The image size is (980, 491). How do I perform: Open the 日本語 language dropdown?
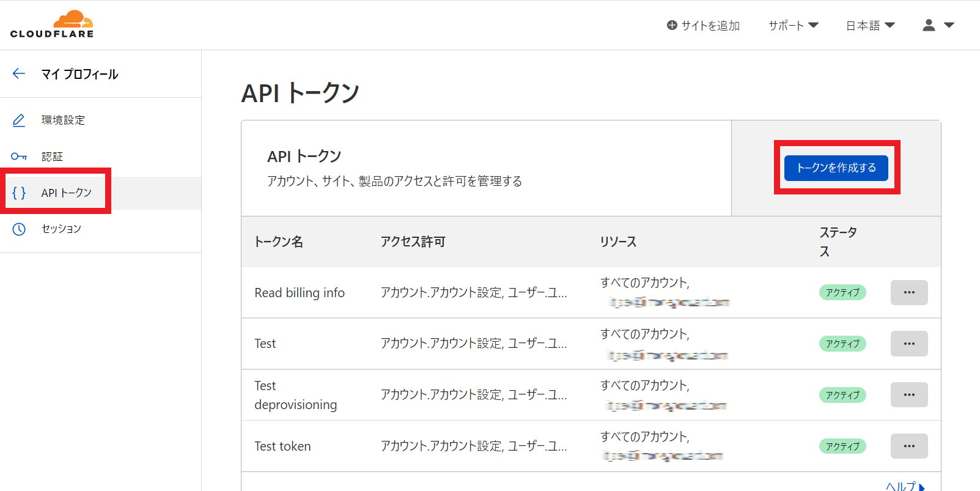pyautogui.click(x=870, y=26)
